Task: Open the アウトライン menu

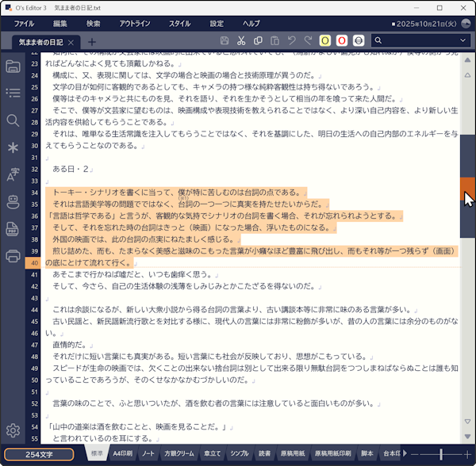Action: coord(135,24)
